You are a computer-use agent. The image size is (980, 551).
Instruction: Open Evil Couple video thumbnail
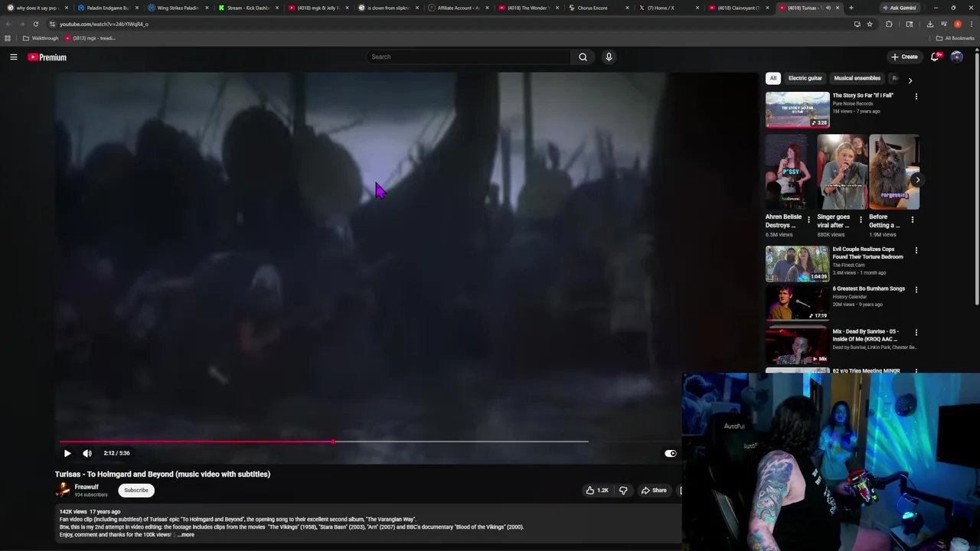797,263
